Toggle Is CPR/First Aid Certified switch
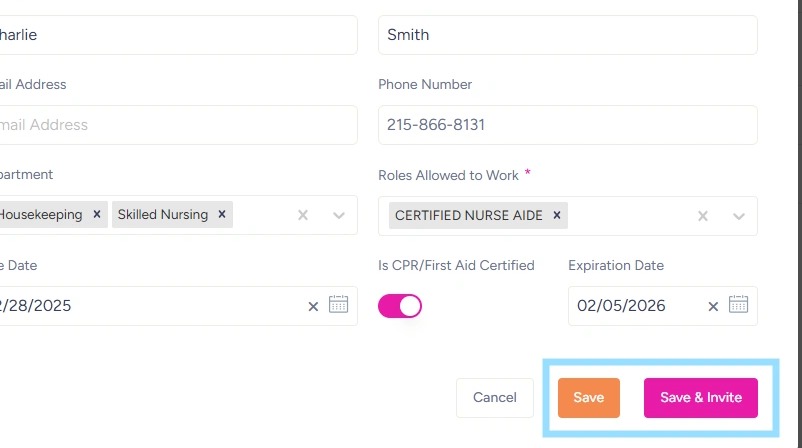 click(x=400, y=306)
